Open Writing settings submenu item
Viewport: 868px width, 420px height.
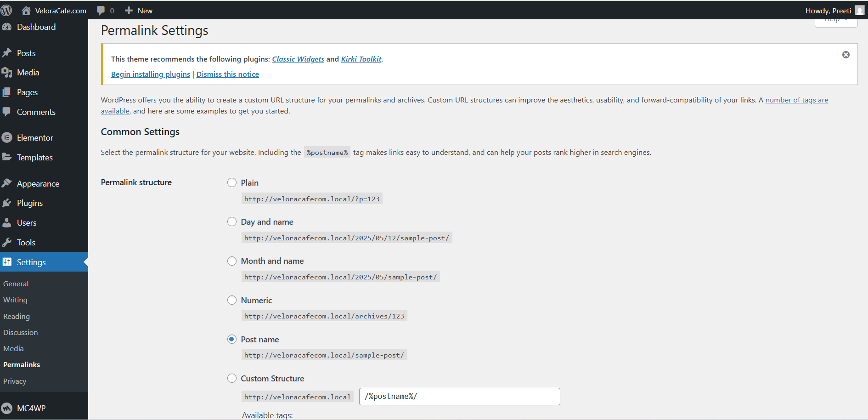pos(15,300)
